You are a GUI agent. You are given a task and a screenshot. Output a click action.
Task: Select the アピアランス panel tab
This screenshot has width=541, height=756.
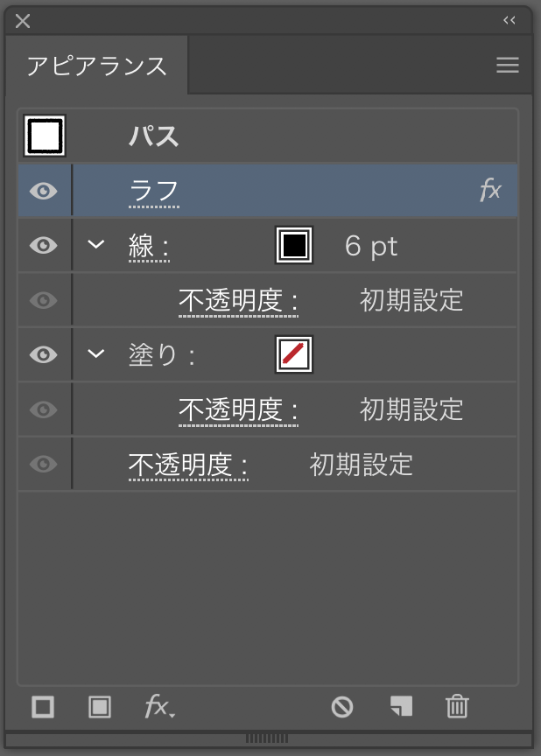pos(96,65)
